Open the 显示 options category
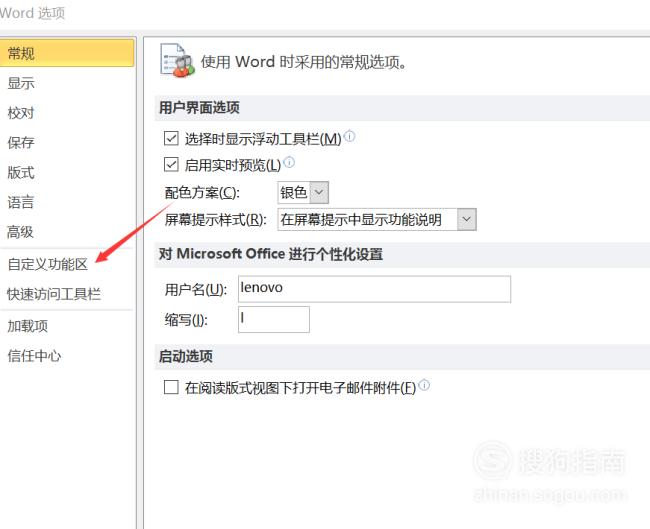Viewport: 650px width, 529px height. 21,83
